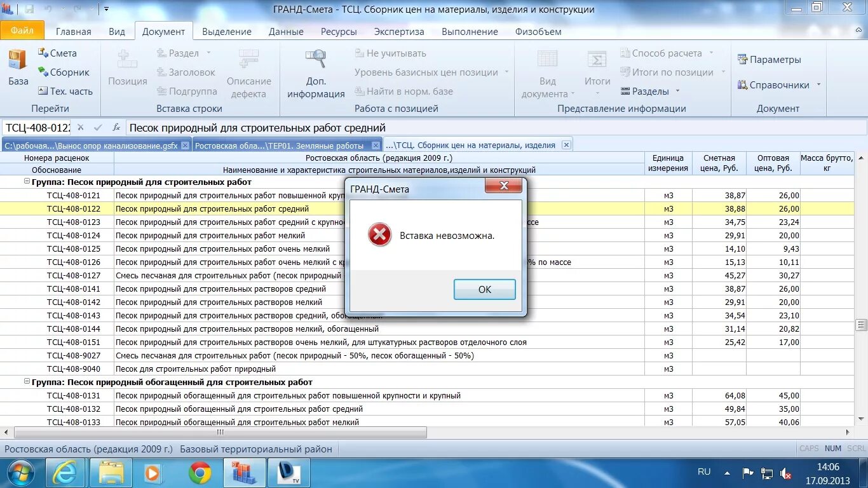Switch to Главная ribbon tab
The image size is (868, 488).
[74, 31]
